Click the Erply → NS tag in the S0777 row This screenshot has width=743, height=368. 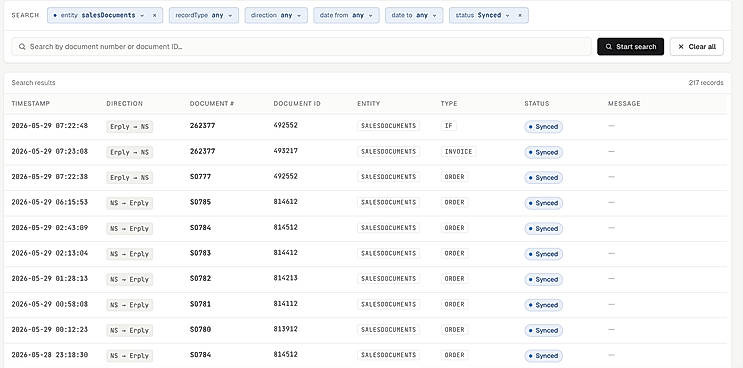pyautogui.click(x=129, y=178)
